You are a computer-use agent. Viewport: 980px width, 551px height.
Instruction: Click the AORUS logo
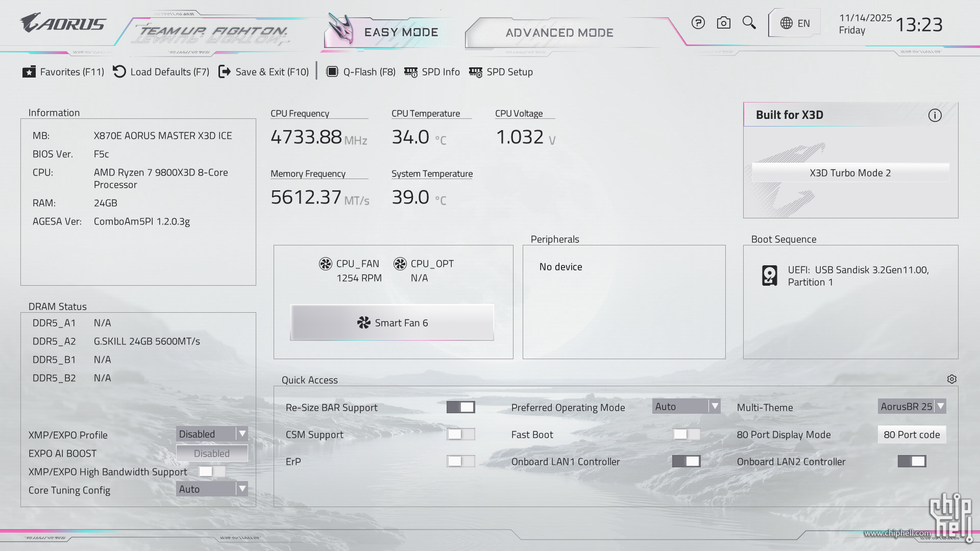click(x=63, y=23)
